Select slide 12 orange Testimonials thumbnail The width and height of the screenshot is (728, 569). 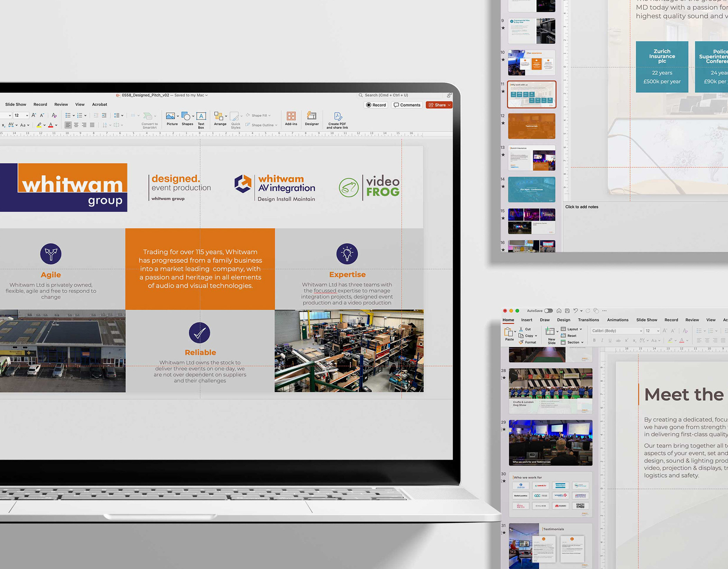click(x=532, y=126)
